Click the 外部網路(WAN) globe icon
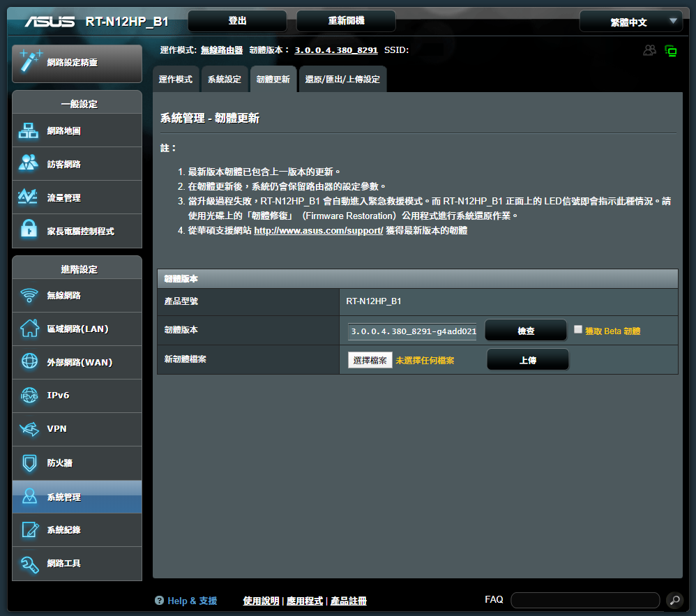 pos(30,361)
